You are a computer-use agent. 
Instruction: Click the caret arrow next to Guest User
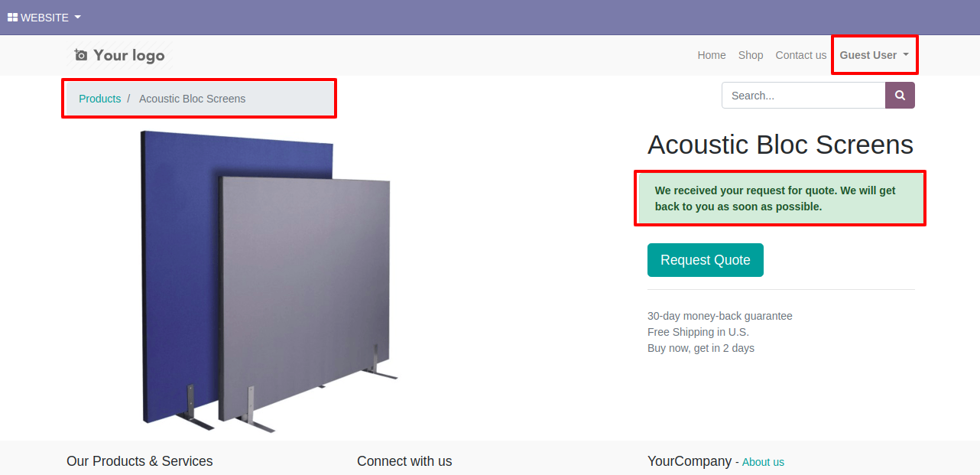point(906,55)
